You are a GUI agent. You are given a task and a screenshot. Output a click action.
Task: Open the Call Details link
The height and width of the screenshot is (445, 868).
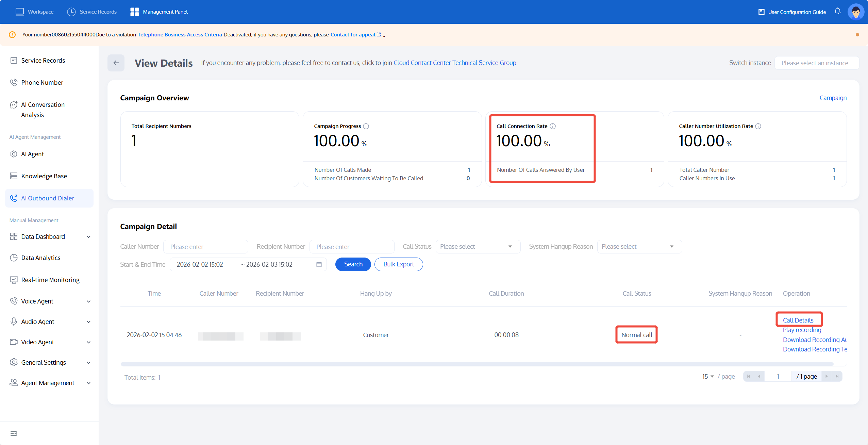pos(798,320)
